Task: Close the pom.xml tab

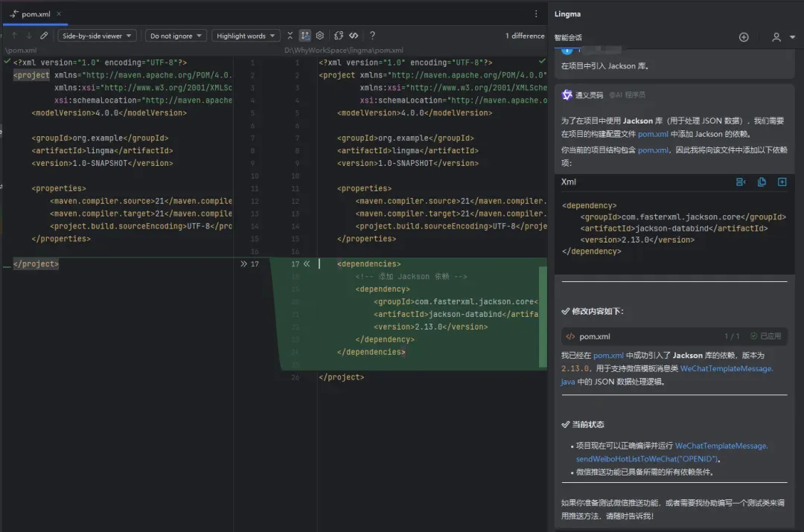Action: pos(60,14)
